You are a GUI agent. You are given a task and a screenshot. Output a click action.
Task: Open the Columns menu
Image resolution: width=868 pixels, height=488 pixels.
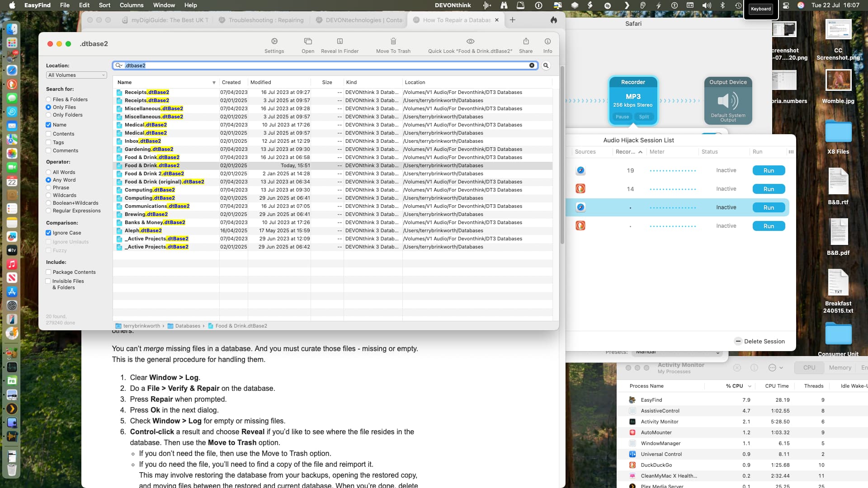click(x=131, y=5)
